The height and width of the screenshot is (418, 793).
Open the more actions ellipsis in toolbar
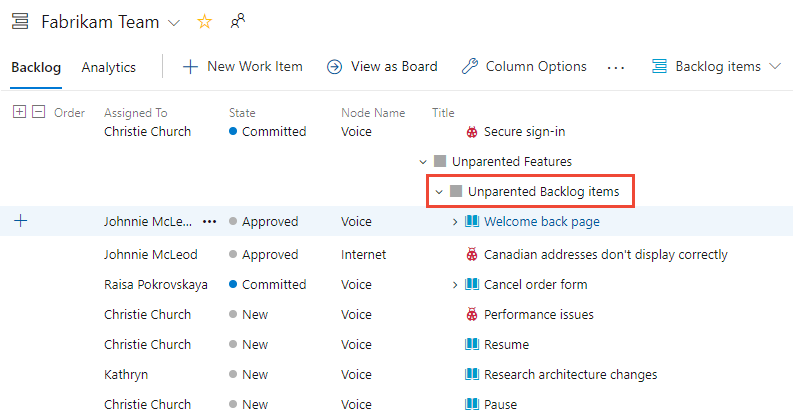616,67
